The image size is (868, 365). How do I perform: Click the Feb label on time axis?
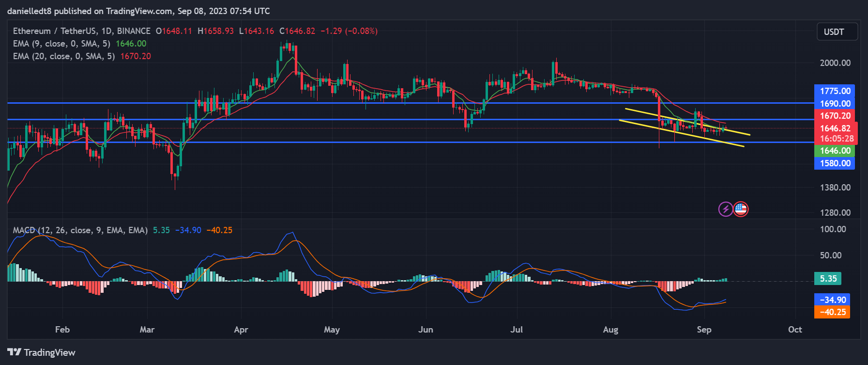click(62, 330)
